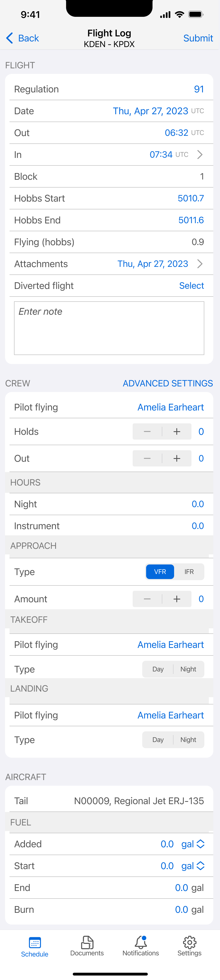Image resolution: width=220 pixels, height=980 pixels.
Task: Focus the Enter note text field
Action: tap(109, 328)
